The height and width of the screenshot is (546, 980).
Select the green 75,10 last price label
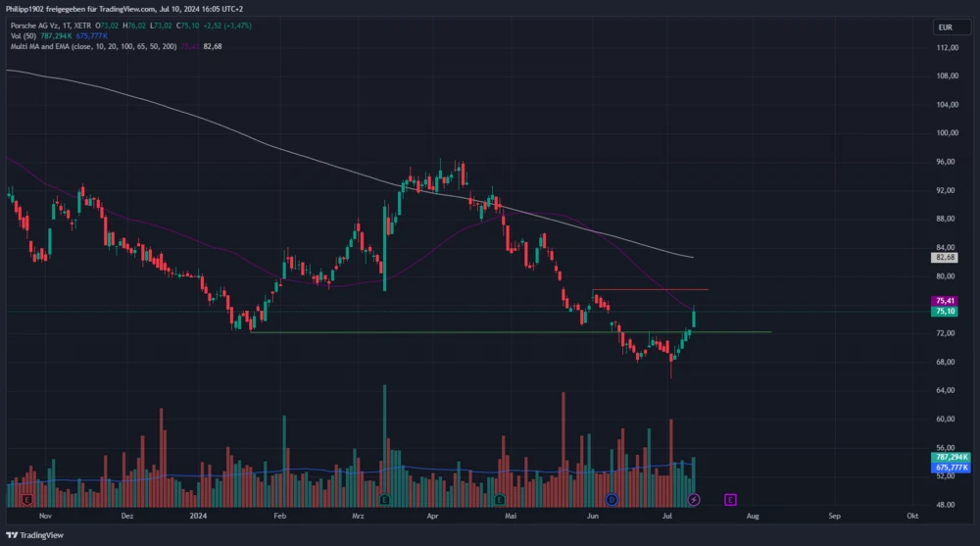tap(946, 311)
